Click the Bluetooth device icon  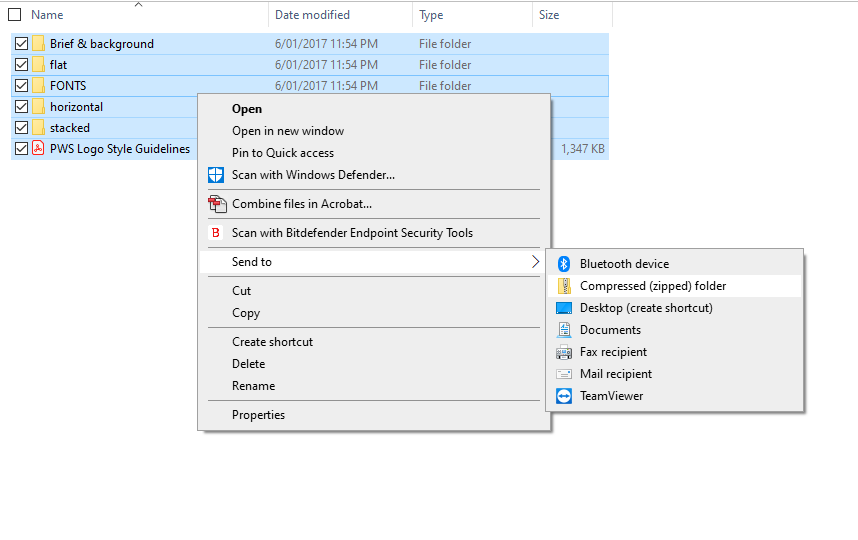pos(564,264)
